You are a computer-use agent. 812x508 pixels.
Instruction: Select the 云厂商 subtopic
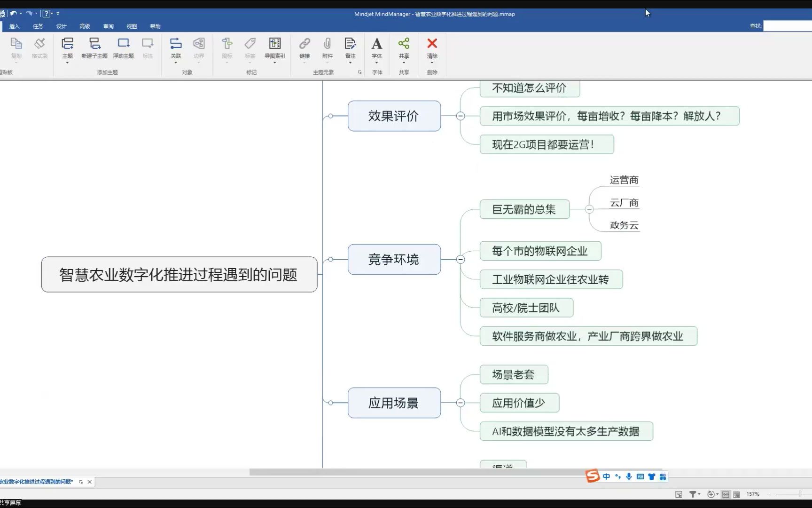(x=624, y=203)
